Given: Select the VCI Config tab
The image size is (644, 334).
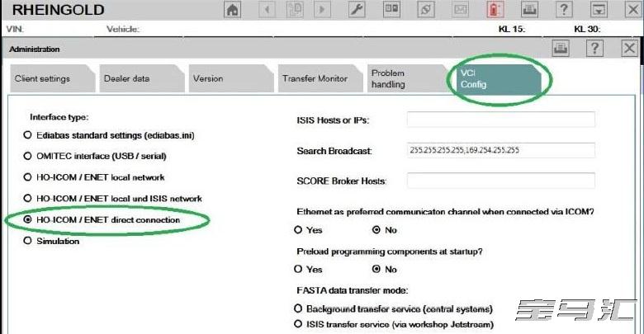Looking at the screenshot, I should (499, 78).
